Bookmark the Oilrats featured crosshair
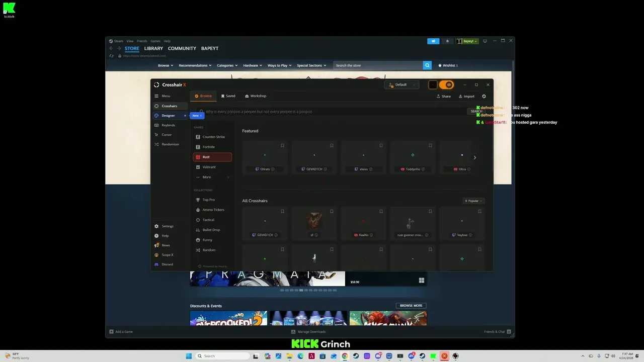This screenshot has height=362, width=644. point(282,146)
